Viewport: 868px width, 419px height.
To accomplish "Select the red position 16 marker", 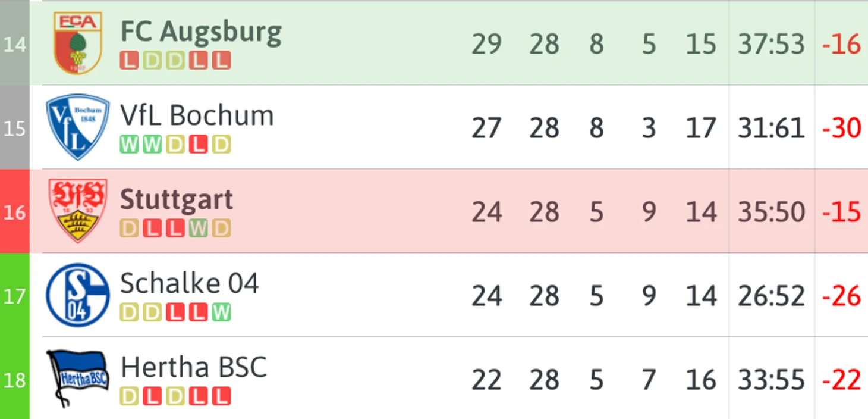I will pos(14,211).
